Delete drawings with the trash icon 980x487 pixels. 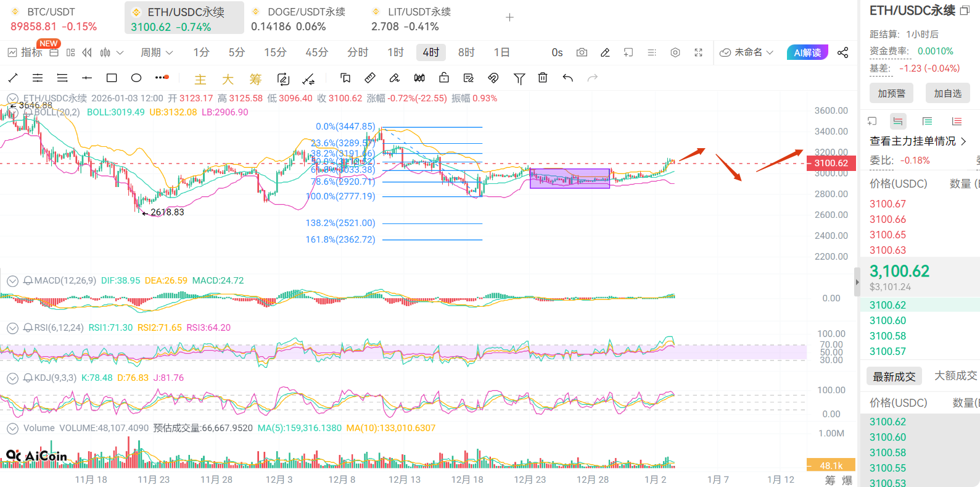[x=543, y=78]
